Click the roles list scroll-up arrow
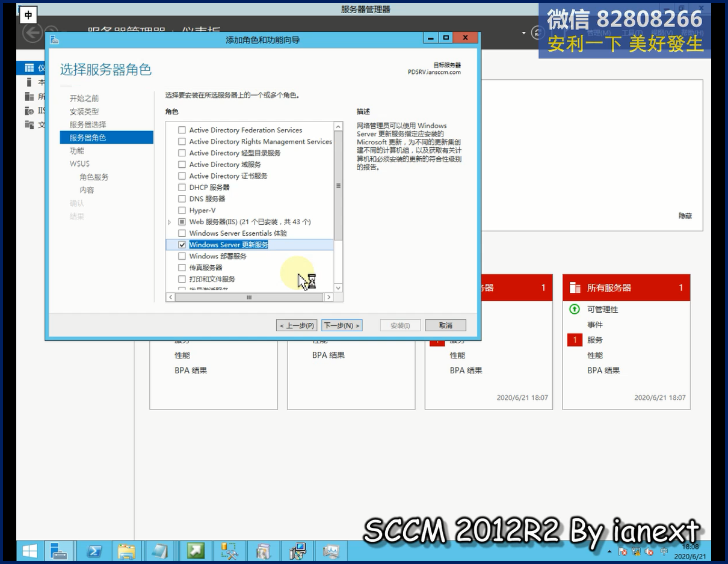 point(338,127)
